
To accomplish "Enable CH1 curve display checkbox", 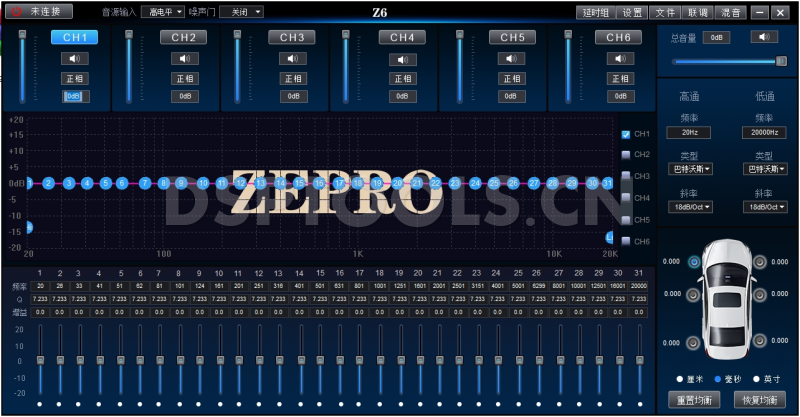I will [626, 135].
